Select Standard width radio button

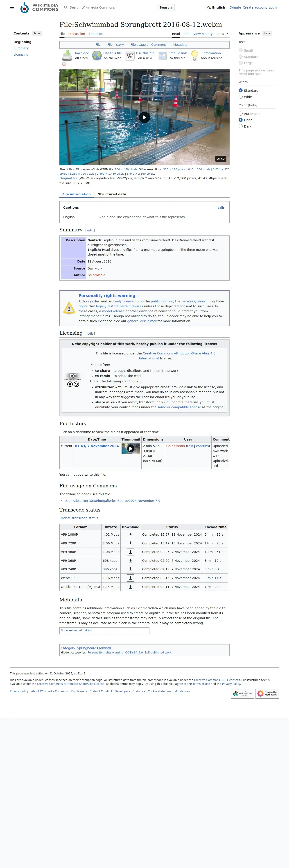tap(241, 90)
